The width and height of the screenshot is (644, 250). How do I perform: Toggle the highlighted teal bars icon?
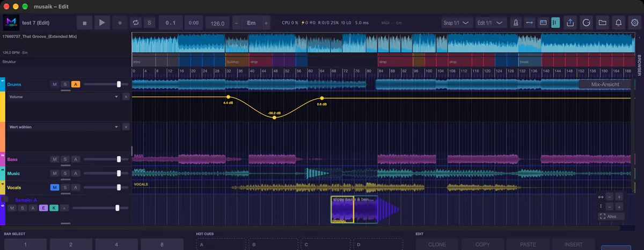pos(555,23)
